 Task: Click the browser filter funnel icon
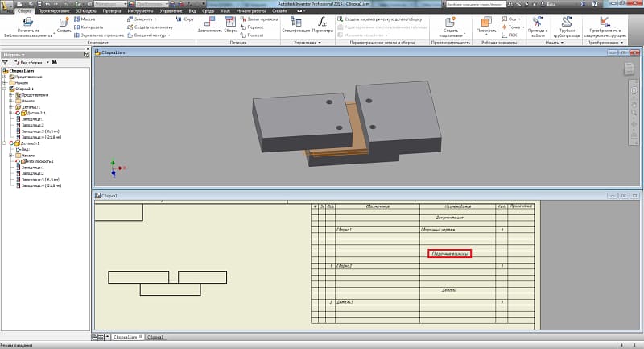(6, 63)
